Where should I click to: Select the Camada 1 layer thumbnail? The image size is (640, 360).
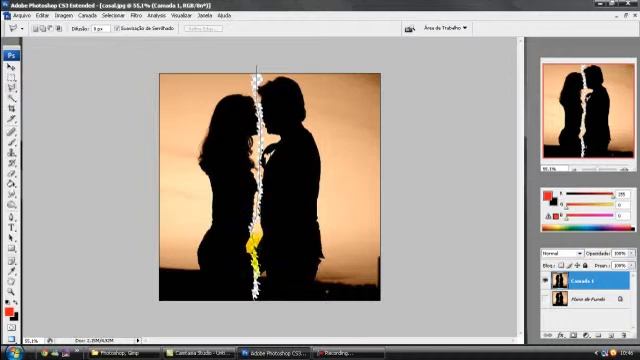pos(560,281)
